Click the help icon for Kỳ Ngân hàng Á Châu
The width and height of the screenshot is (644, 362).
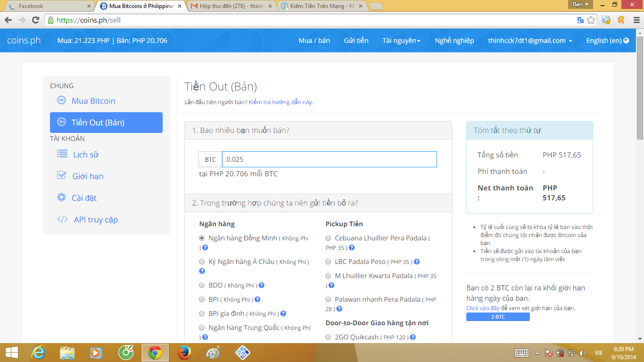coord(202,271)
